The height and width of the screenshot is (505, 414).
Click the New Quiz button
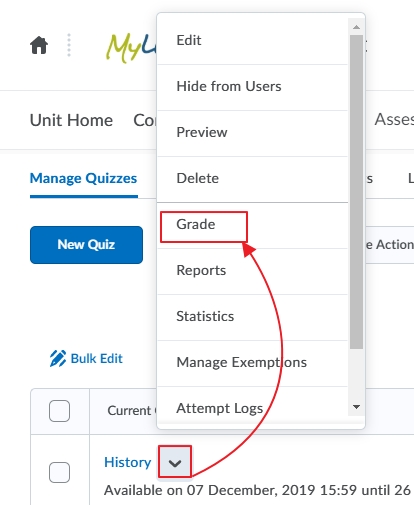click(86, 245)
